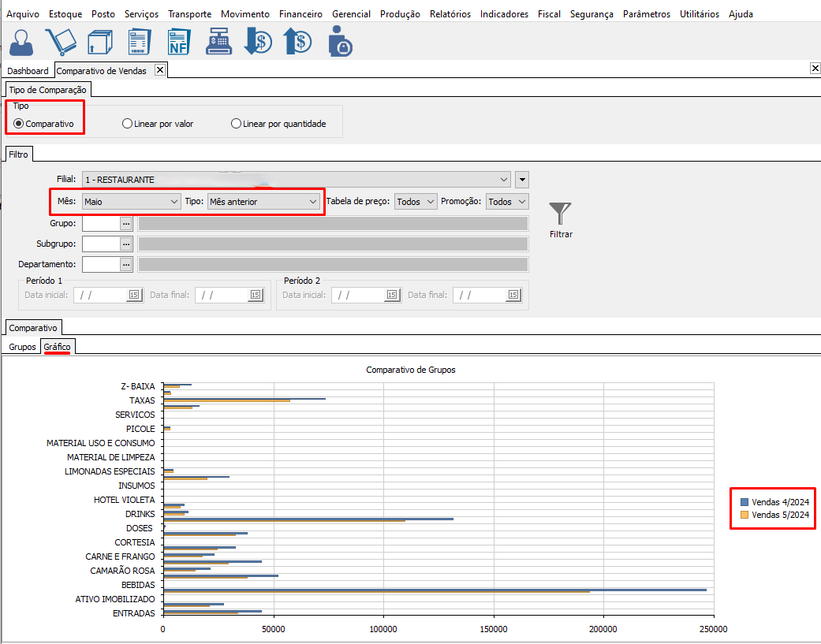
Task: Select the Linear por valor option
Action: (127, 124)
